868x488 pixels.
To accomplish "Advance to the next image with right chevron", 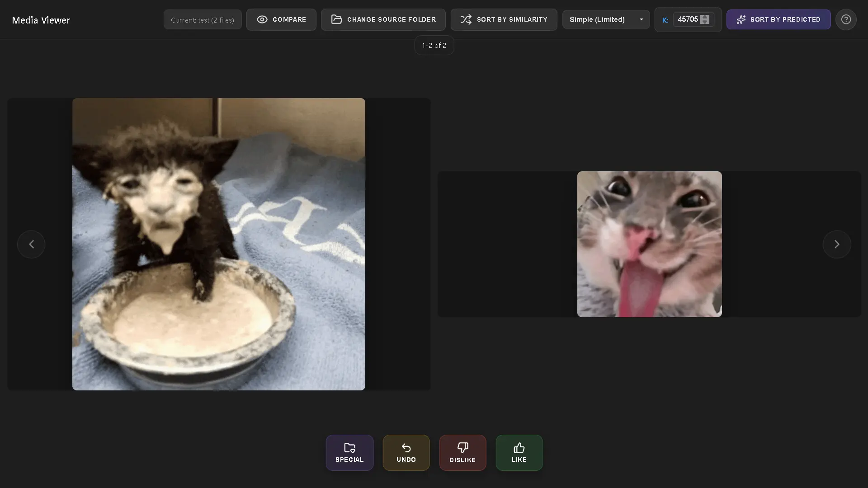I will [836, 244].
